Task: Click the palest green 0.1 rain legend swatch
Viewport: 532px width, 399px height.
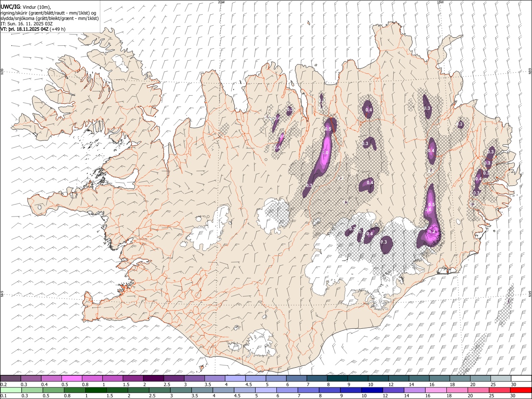Action: [11, 390]
